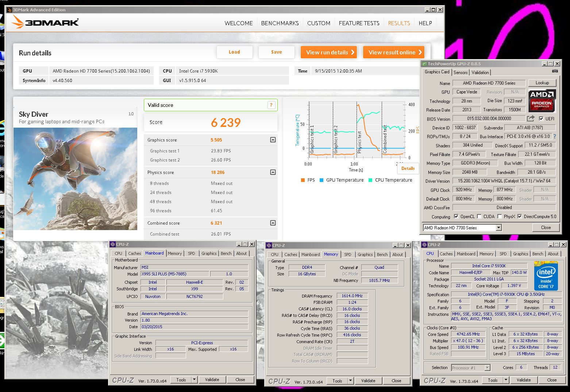The width and height of the screenshot is (570, 392).
Task: Click the Lookup button in GPU-Z
Action: (542, 83)
